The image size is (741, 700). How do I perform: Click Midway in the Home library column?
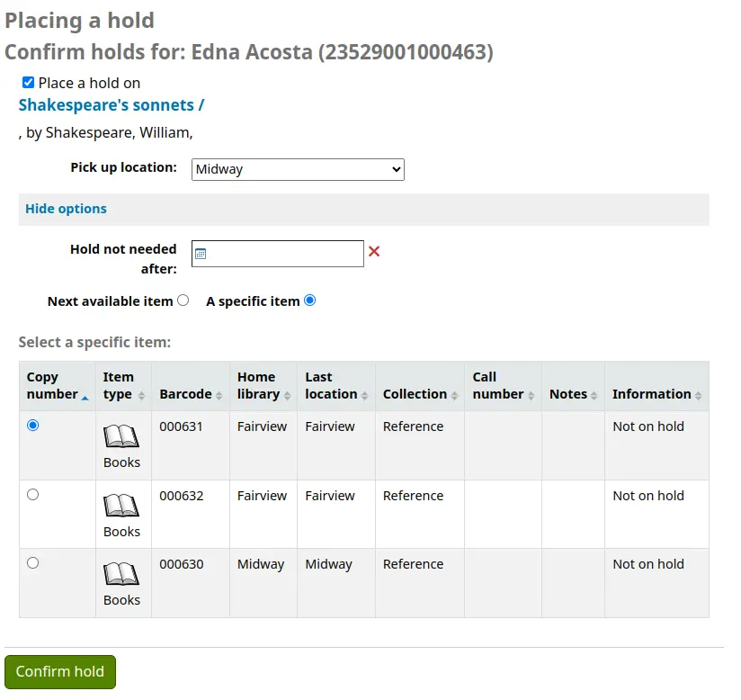(261, 564)
